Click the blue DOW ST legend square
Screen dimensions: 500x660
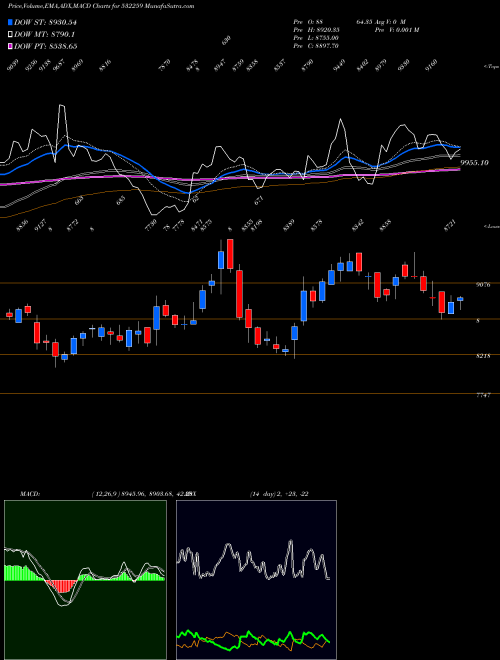pyautogui.click(x=10, y=22)
